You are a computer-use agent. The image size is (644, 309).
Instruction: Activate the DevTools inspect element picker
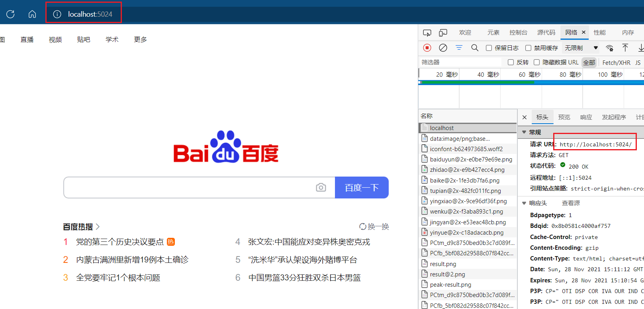[427, 33]
